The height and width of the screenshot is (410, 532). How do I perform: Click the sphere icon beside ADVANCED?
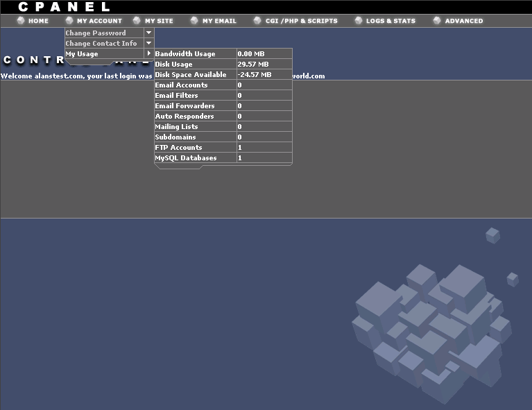click(438, 21)
